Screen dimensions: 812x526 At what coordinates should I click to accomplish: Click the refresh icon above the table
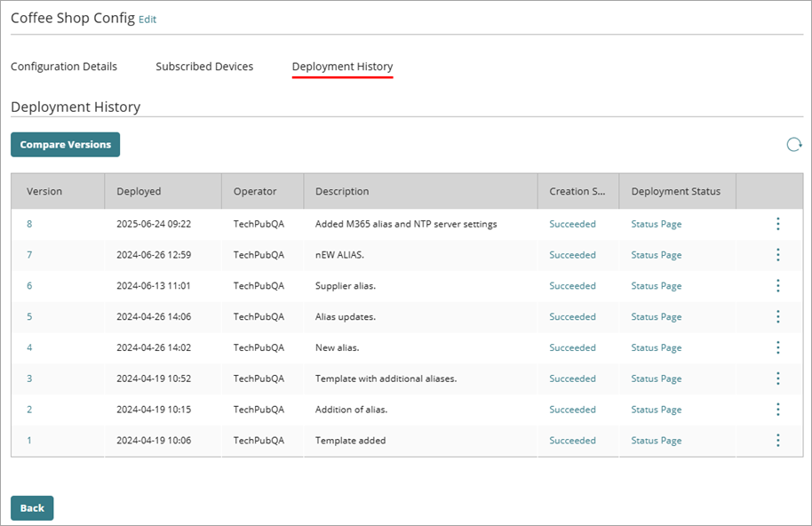click(x=794, y=145)
